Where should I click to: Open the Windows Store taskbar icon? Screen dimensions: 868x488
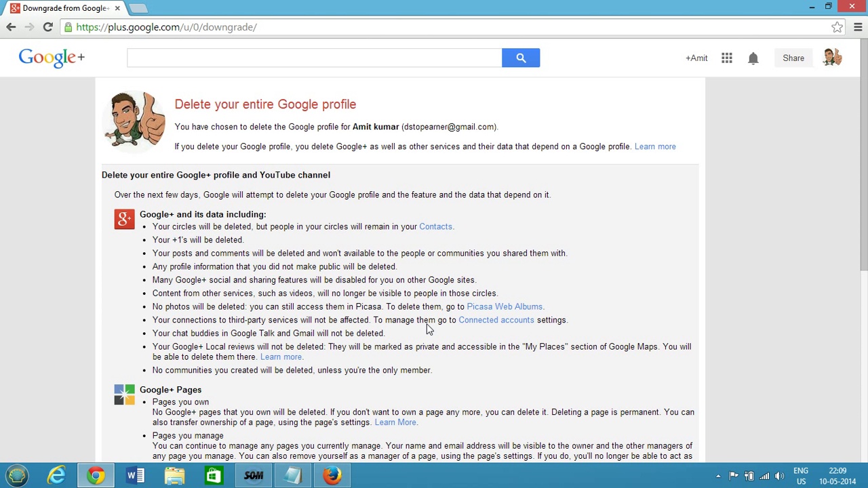(214, 476)
